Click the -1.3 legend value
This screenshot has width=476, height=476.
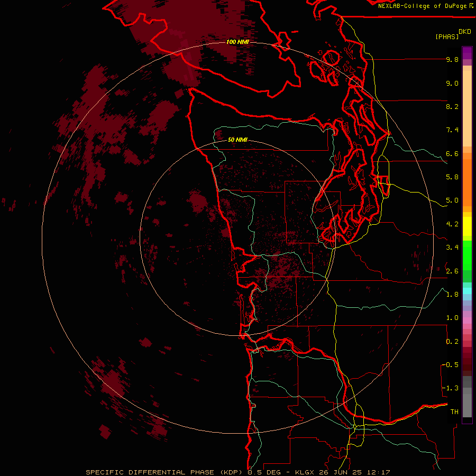(451, 388)
